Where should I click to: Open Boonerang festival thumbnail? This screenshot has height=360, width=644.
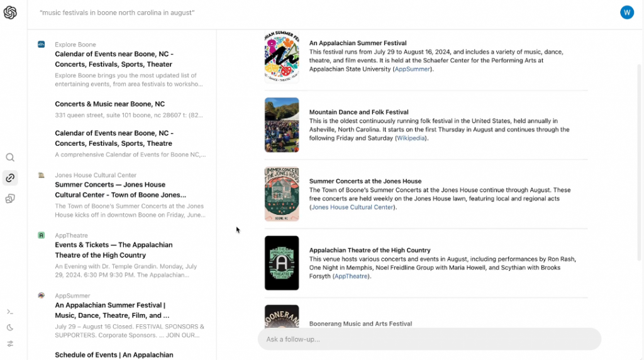tap(282, 316)
